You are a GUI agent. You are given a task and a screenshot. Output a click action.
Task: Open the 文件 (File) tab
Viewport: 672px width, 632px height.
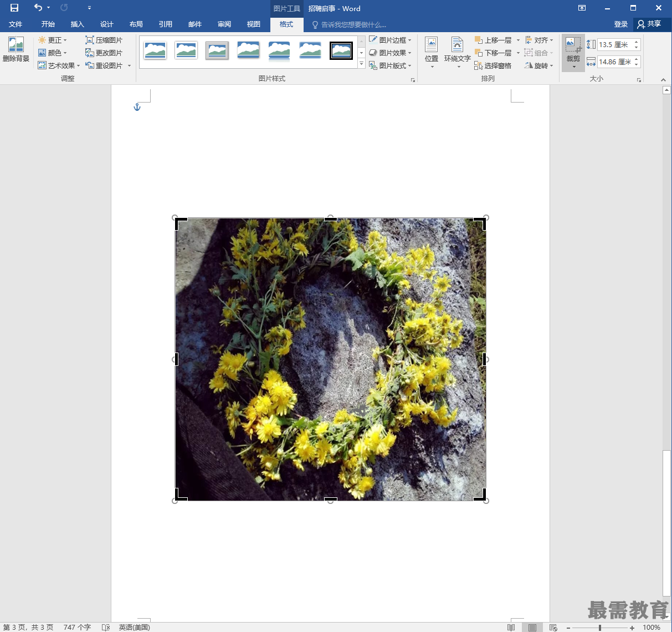[x=16, y=24]
